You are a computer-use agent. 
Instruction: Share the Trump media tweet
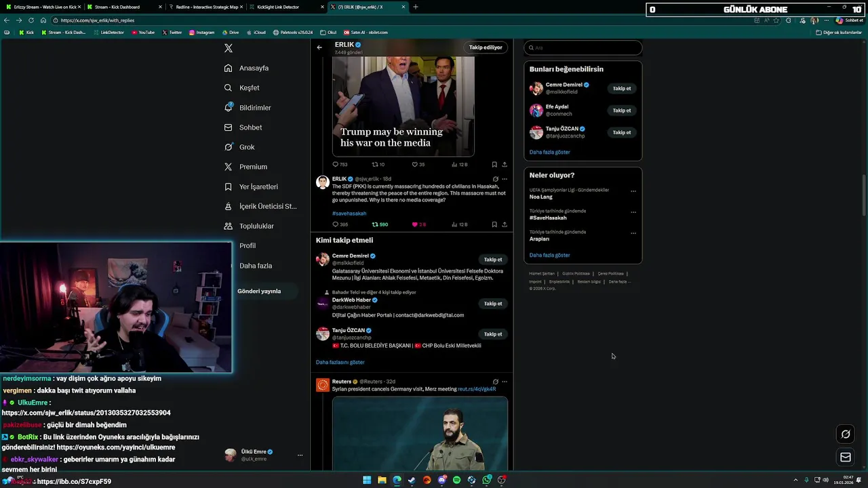tap(505, 165)
